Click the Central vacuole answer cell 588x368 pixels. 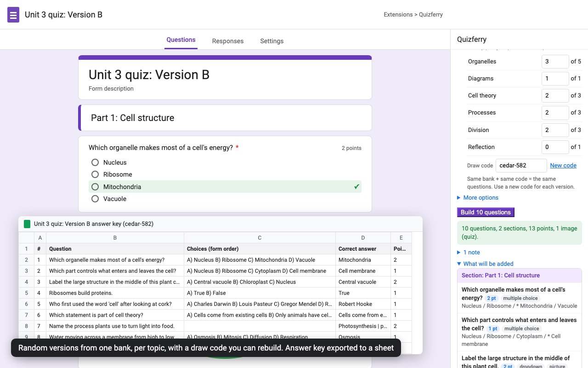(x=363, y=282)
